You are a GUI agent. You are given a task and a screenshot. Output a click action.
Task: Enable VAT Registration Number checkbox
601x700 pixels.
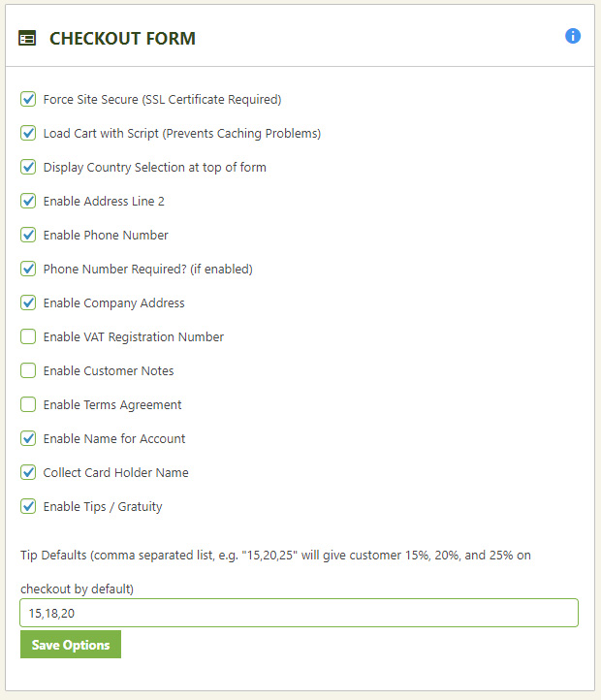click(28, 336)
